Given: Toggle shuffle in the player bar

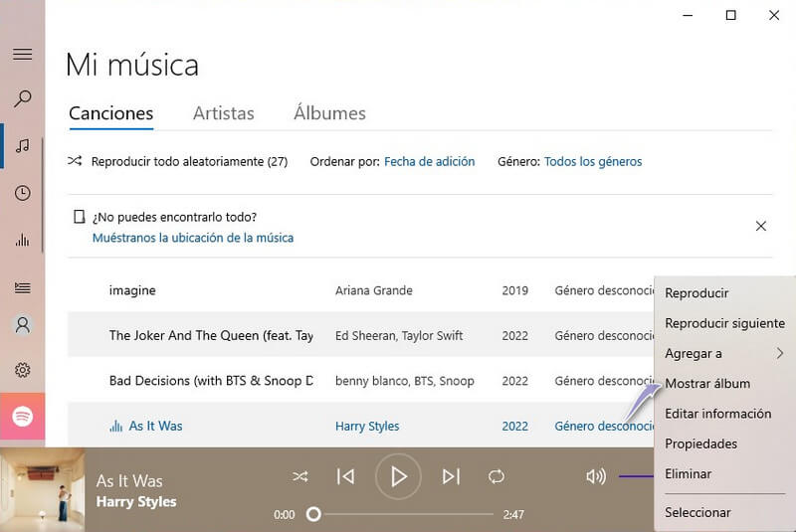Looking at the screenshot, I should point(300,476).
